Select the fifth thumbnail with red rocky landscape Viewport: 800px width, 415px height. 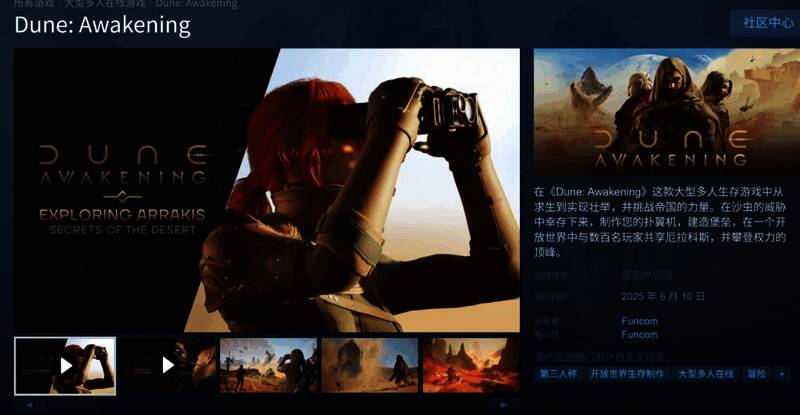[470, 365]
